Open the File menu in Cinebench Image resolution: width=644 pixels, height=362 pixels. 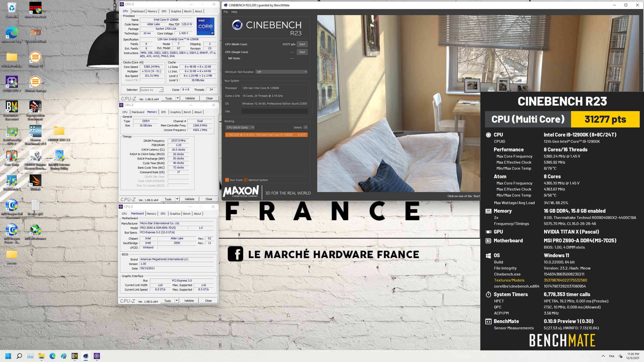tap(225, 12)
